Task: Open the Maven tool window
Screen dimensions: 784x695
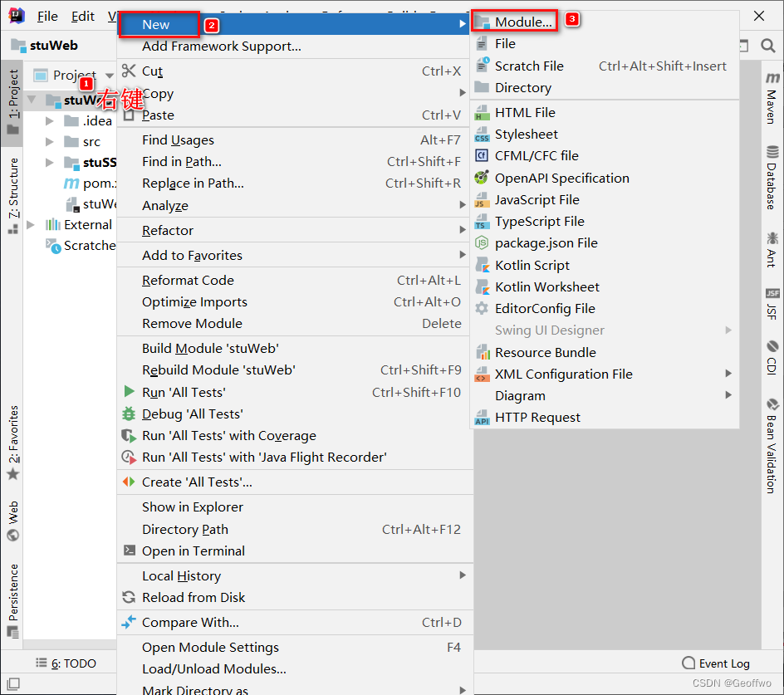Action: pos(772,99)
